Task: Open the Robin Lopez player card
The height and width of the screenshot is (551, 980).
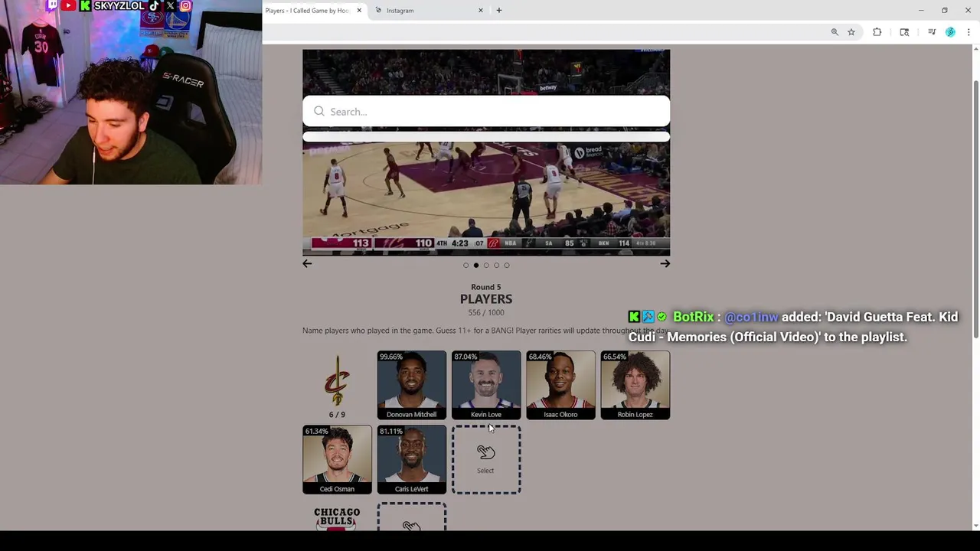Action: tap(635, 385)
